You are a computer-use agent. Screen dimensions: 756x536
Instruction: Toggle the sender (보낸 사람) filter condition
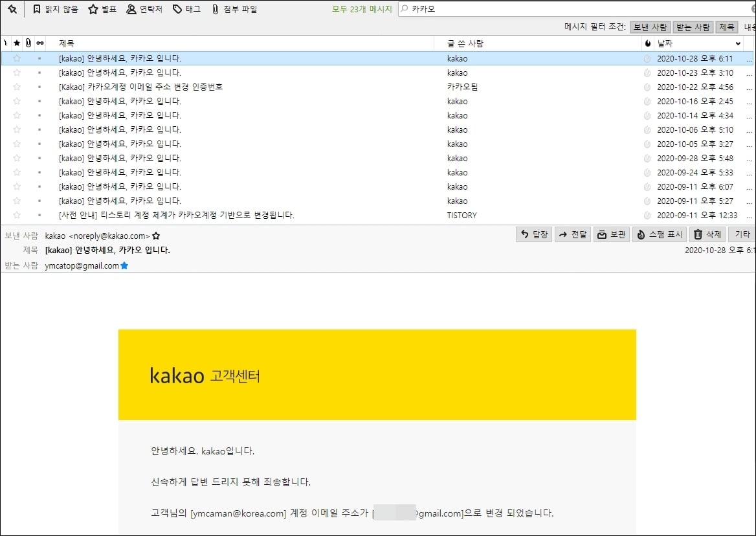click(x=650, y=27)
